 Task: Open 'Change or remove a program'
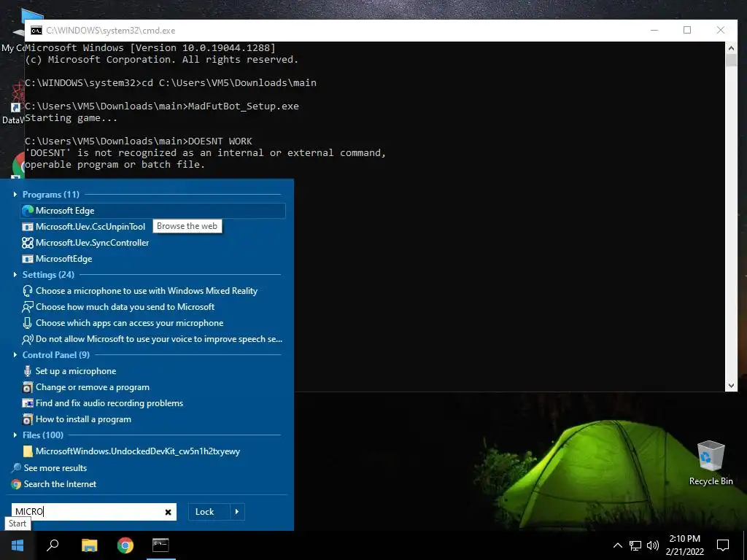[86, 387]
